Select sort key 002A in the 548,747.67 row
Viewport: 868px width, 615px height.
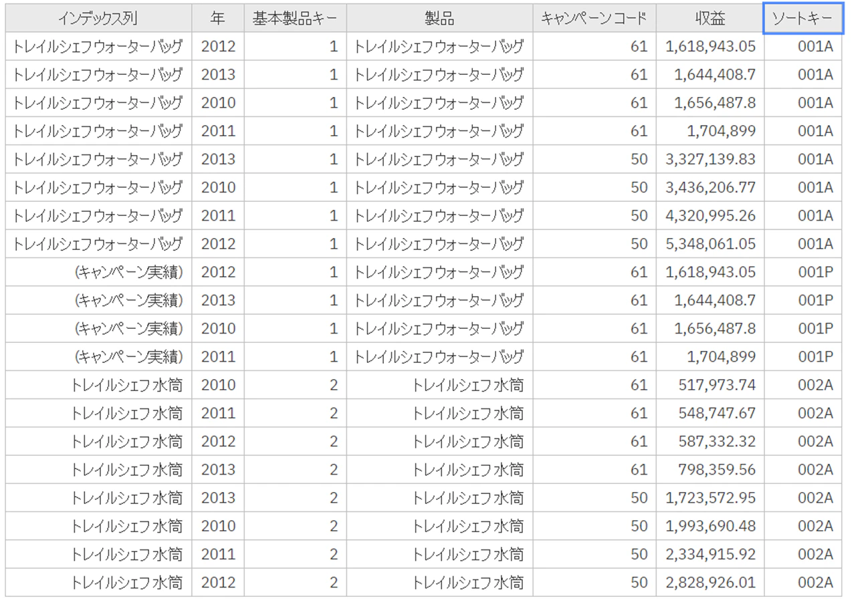click(815, 413)
